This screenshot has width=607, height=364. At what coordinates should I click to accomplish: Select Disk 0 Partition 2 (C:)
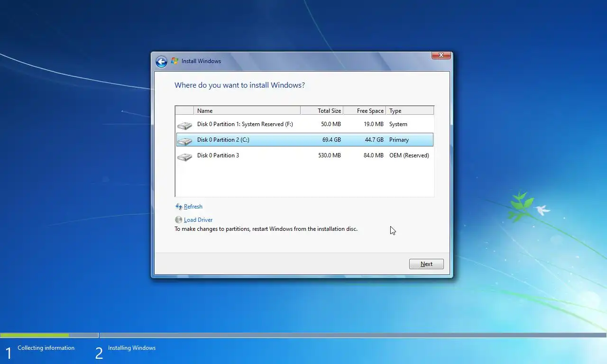point(304,140)
